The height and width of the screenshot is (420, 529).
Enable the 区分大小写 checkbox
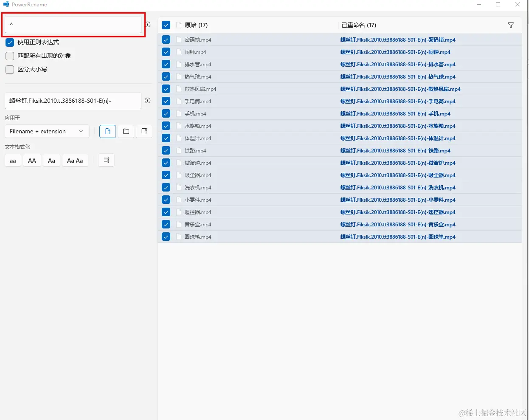10,70
